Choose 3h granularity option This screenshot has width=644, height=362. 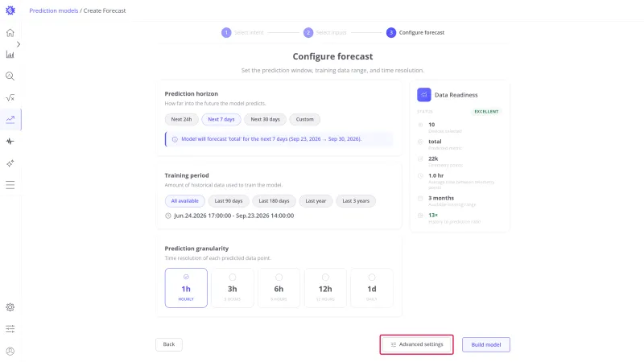pyautogui.click(x=233, y=288)
